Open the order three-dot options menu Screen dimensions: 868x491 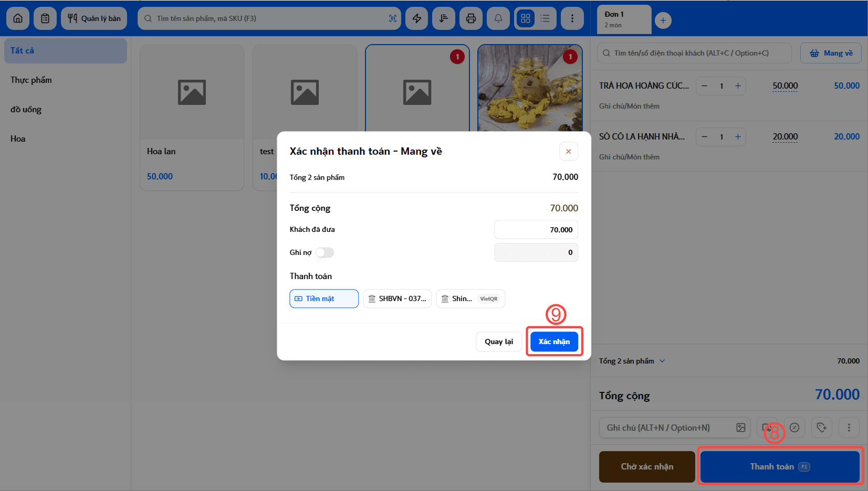pyautogui.click(x=849, y=428)
